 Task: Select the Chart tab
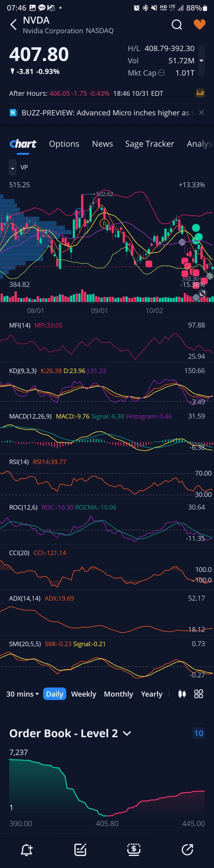23,144
